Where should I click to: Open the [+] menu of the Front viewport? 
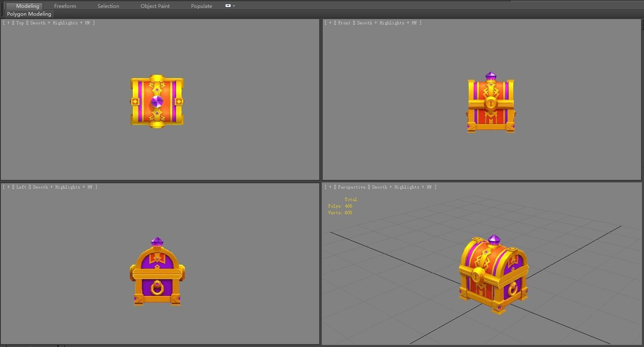tap(330, 23)
